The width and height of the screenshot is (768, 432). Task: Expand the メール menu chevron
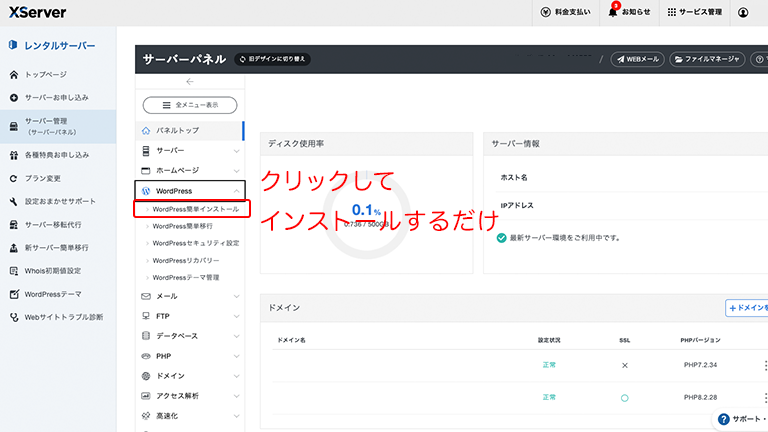[x=237, y=296]
